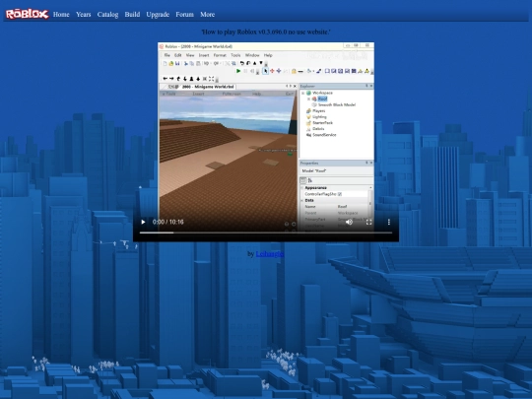This screenshot has height=399, width=532.
Task: Follow the author link after 'by'
Action: click(270, 254)
